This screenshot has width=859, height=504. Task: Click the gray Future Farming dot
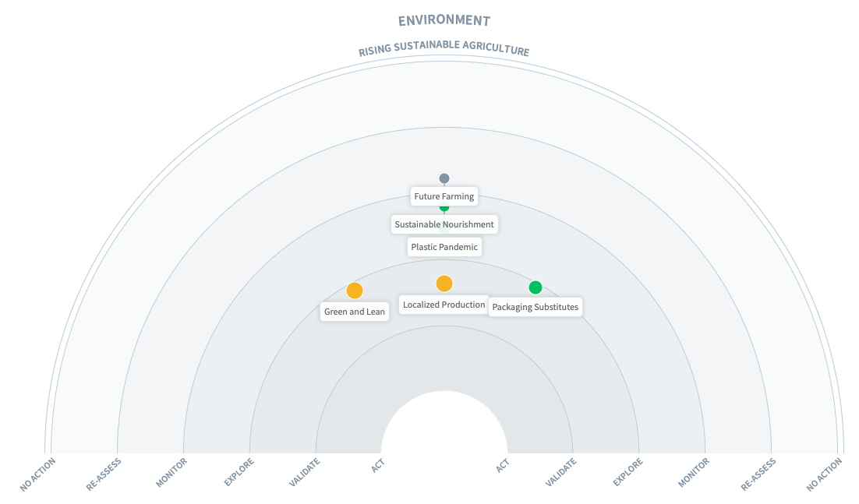coord(444,178)
